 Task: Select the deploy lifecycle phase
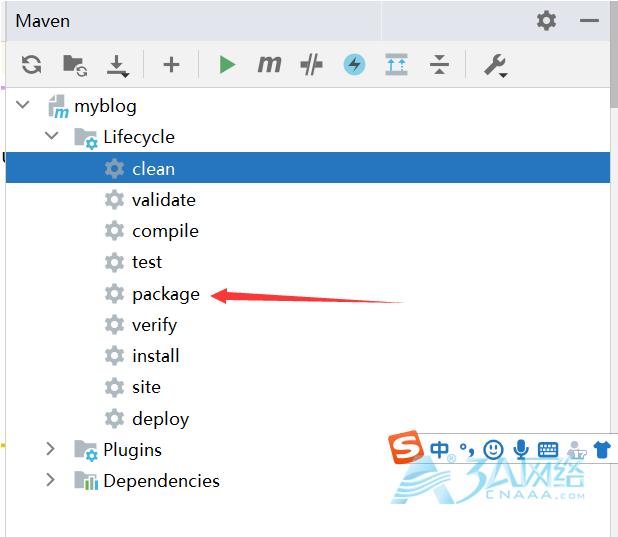[160, 419]
